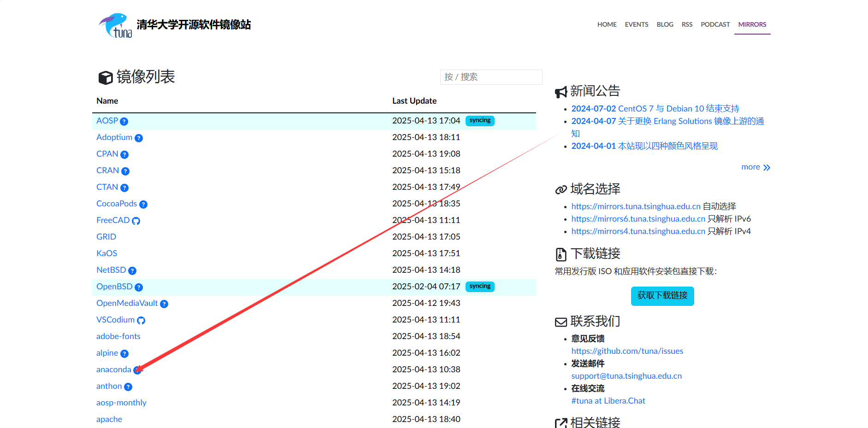The height and width of the screenshot is (428, 868).
Task: Click the syncing badge on the OpenBSD row
Action: click(480, 287)
